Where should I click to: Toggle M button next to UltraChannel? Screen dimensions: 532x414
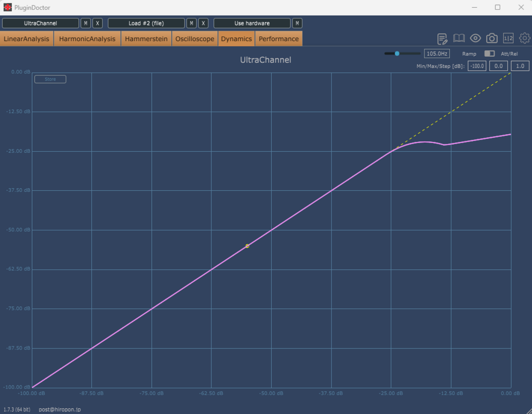coord(86,23)
